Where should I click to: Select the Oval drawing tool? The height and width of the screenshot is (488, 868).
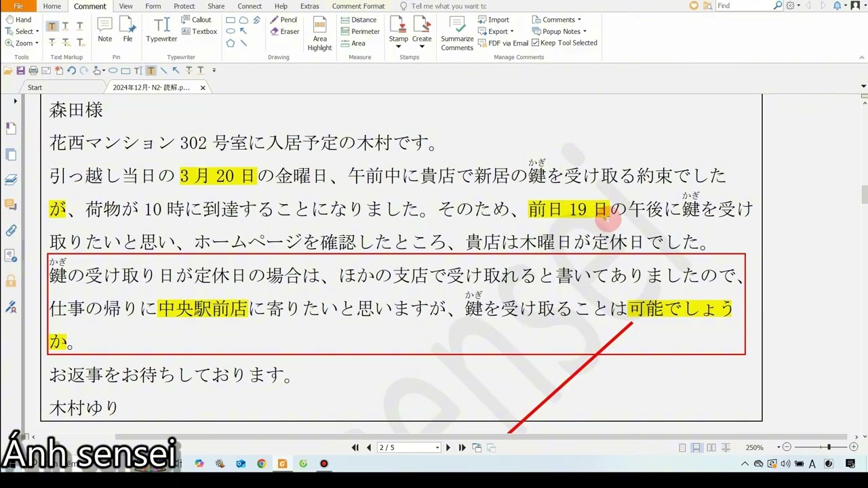click(x=231, y=31)
